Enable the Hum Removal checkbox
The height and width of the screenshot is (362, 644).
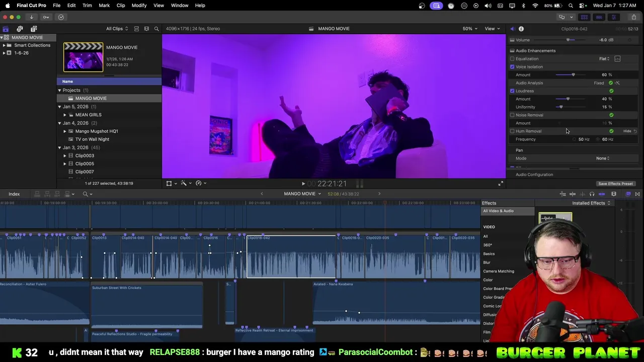click(x=512, y=131)
